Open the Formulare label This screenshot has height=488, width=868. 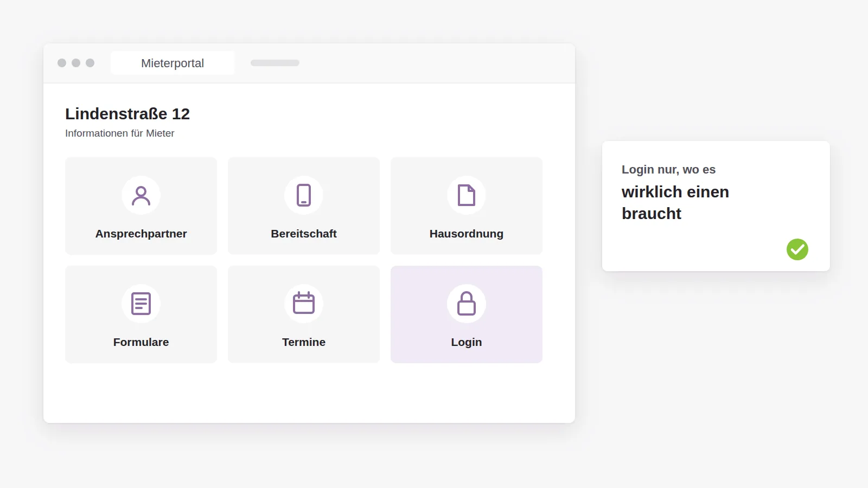pyautogui.click(x=141, y=342)
